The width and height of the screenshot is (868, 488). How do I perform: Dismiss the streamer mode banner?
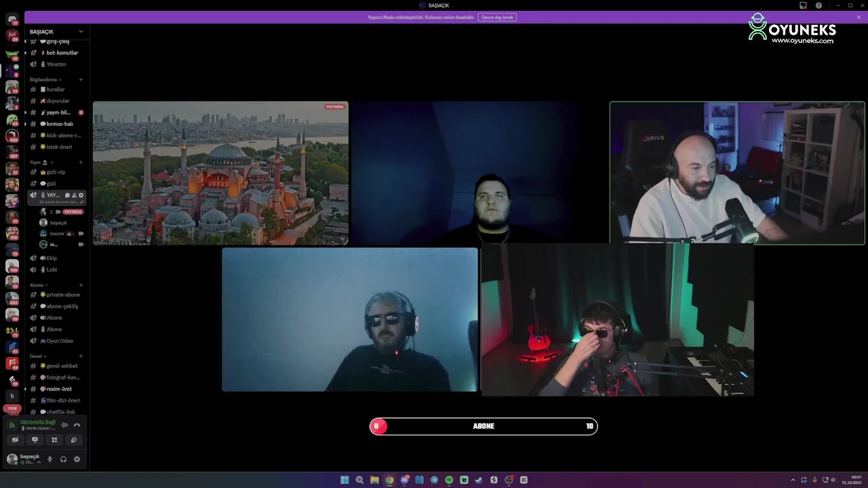[x=859, y=17]
